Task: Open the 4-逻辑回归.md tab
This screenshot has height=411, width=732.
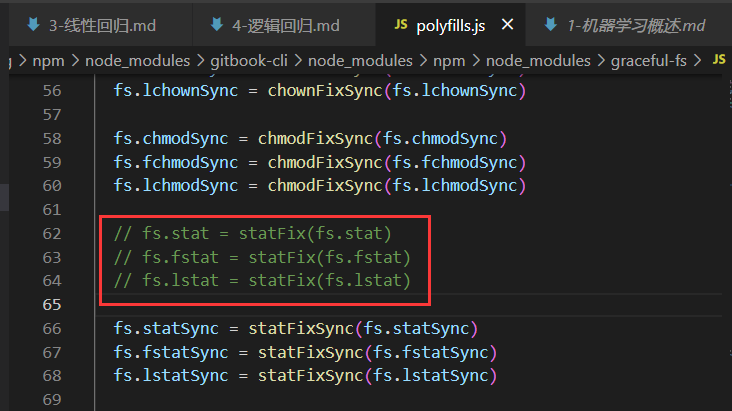Action: pyautogui.click(x=284, y=25)
